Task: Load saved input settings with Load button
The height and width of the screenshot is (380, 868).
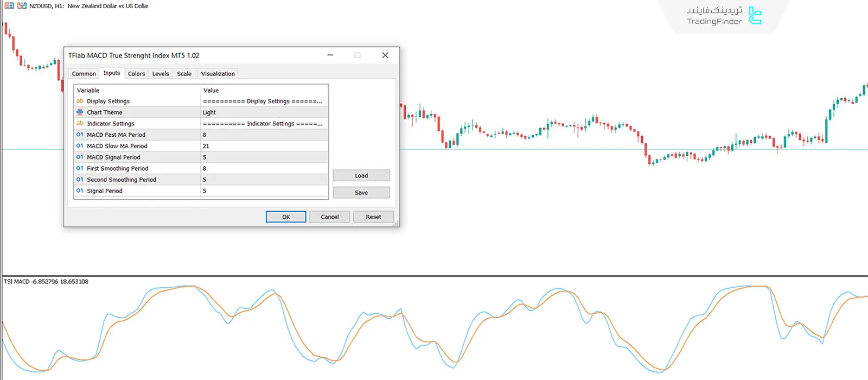Action: 361,176
